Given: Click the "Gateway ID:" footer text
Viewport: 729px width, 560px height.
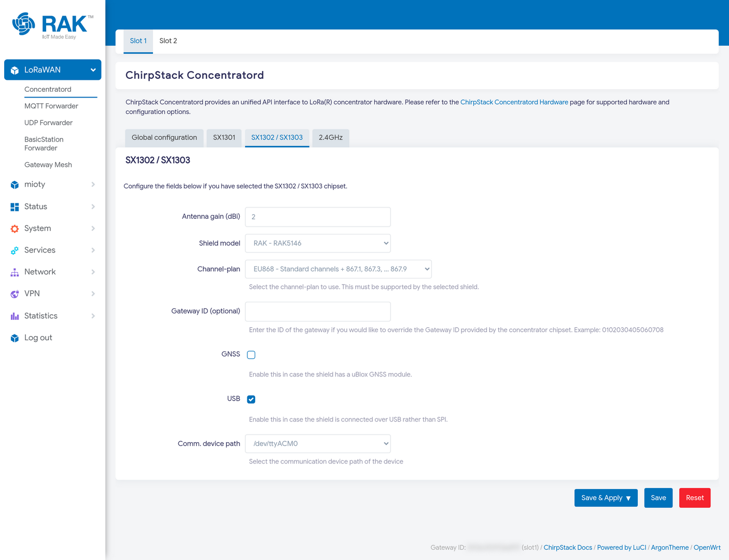Looking at the screenshot, I should (448, 548).
